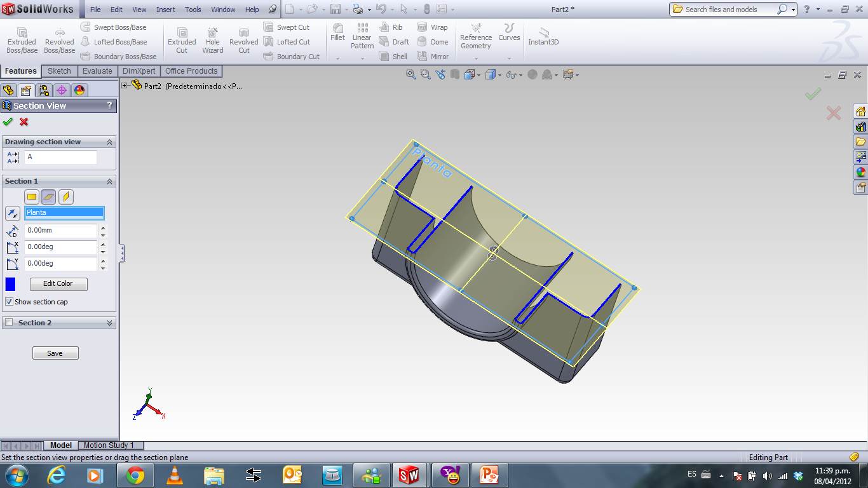This screenshot has width=868, height=488.
Task: Switch to the DimXpert tab
Action: [x=139, y=71]
